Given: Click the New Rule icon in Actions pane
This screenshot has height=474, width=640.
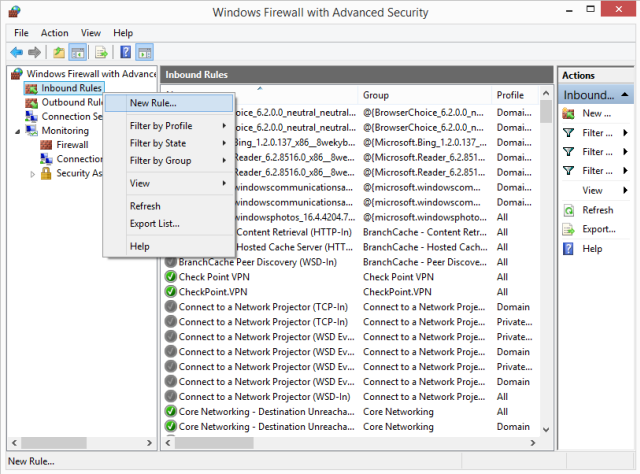Looking at the screenshot, I should [570, 113].
